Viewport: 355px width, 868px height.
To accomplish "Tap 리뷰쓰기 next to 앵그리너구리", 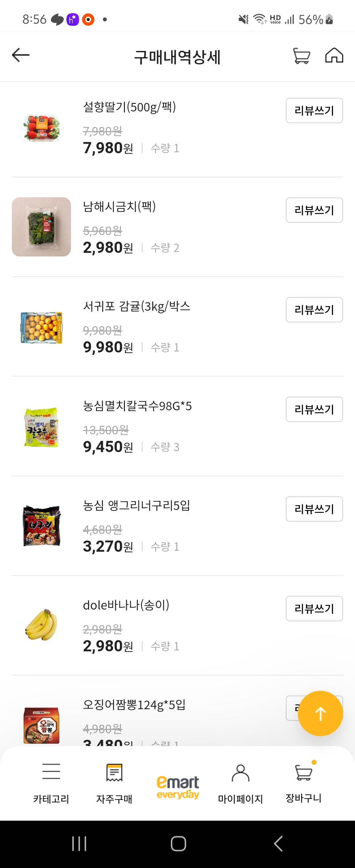I will 314,509.
